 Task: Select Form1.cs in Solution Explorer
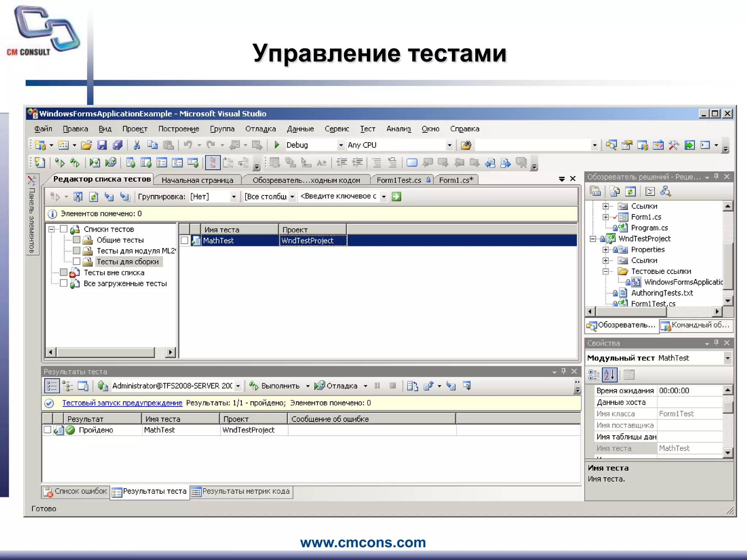point(646,217)
